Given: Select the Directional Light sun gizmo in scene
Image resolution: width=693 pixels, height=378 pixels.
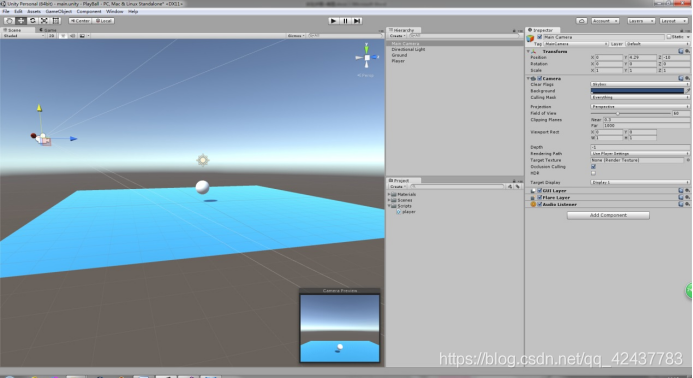Looking at the screenshot, I should pos(203,160).
